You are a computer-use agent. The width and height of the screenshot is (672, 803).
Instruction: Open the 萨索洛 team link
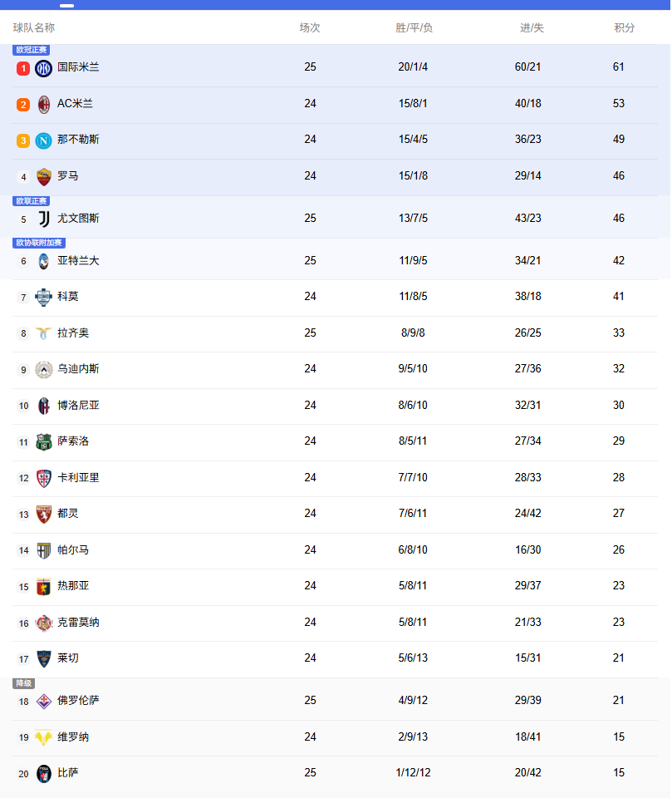(73, 441)
